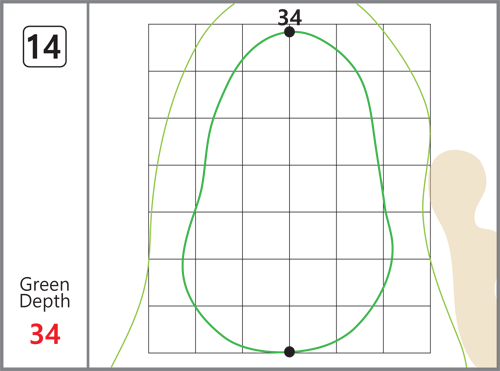
Task: Click the blank area of the left info panel
Action: click(45, 167)
